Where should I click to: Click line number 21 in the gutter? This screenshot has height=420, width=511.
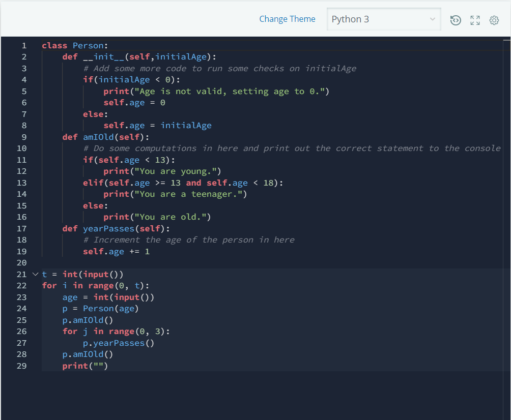21,274
